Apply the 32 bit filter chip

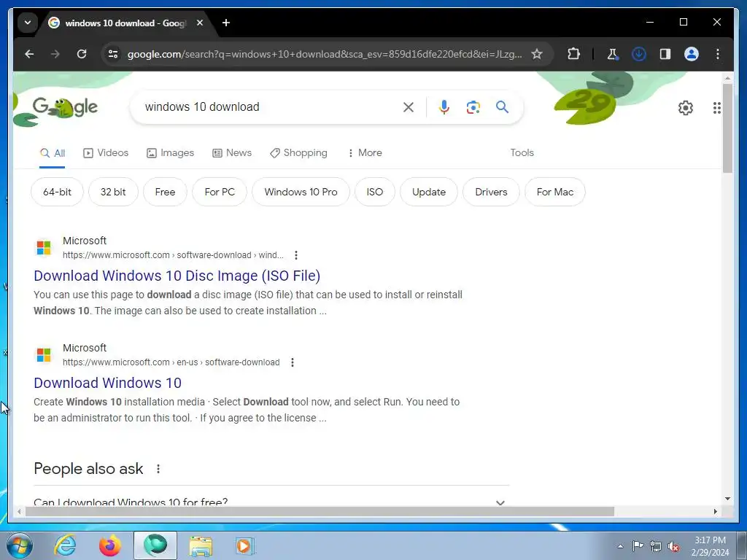coord(113,192)
